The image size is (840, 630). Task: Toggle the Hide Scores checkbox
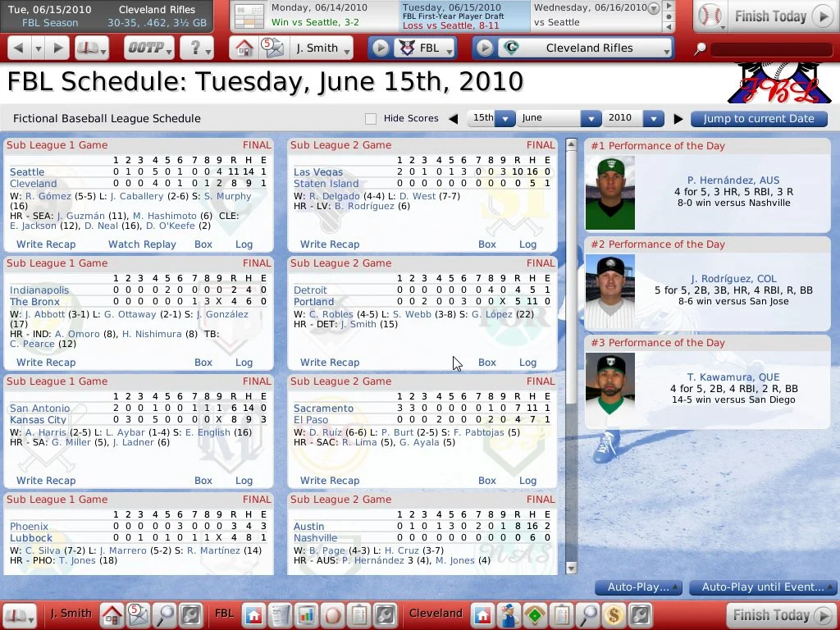point(371,119)
